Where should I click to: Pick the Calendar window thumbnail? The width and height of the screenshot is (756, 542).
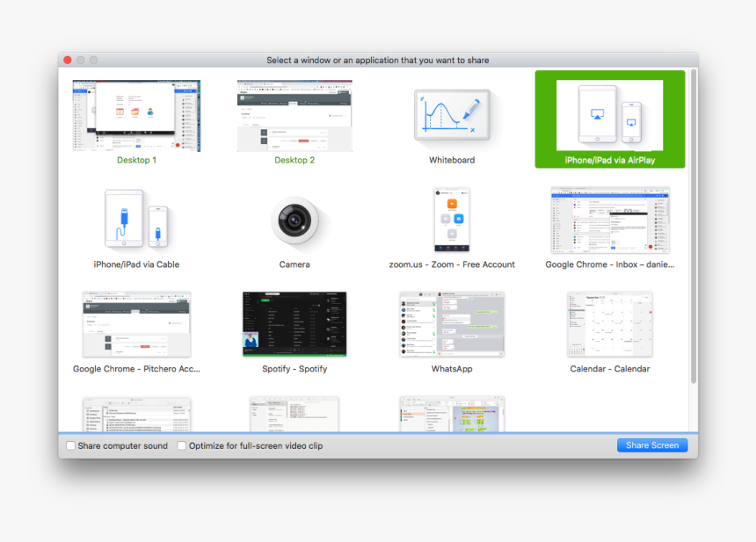click(610, 324)
